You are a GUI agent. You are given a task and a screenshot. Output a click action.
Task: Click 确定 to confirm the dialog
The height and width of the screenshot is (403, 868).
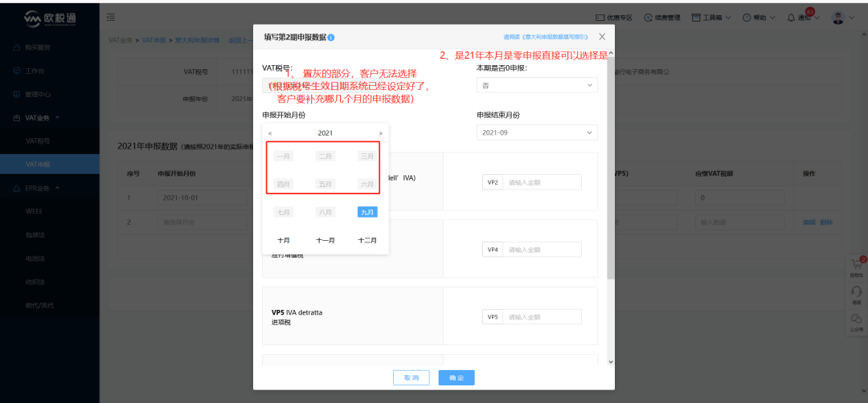457,377
